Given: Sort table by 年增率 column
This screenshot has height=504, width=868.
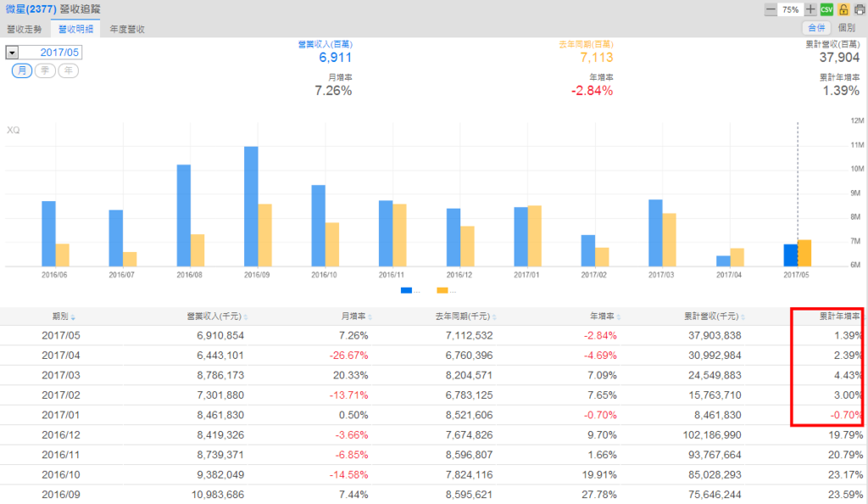Looking at the screenshot, I should click(x=604, y=316).
